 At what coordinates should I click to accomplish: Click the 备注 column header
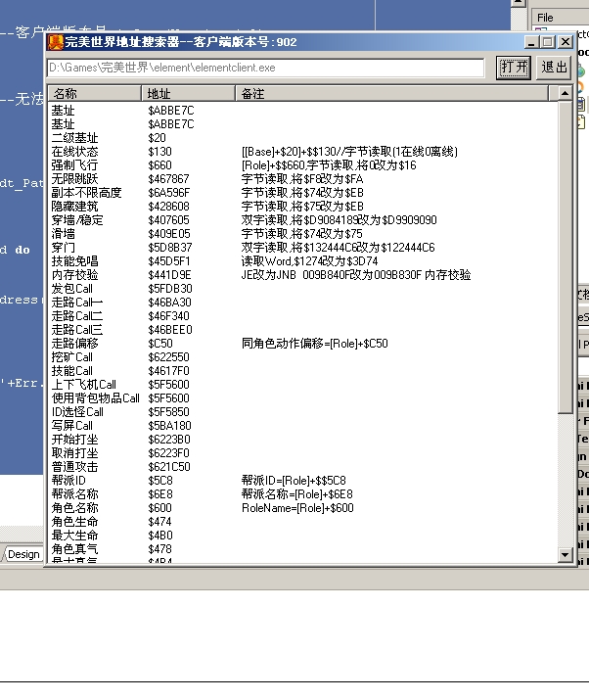tap(391, 93)
